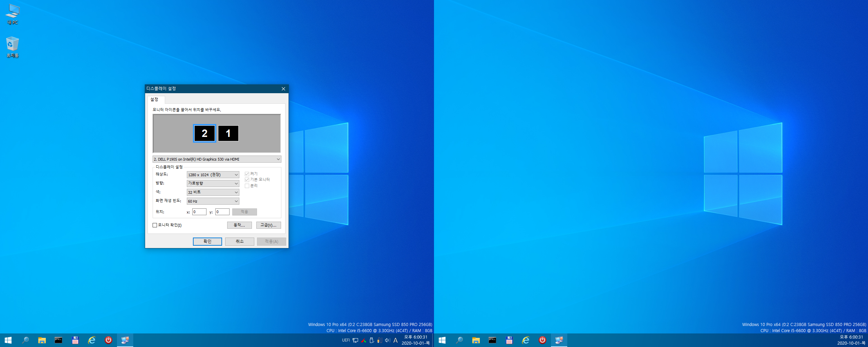Click the 동작... button
The height and width of the screenshot is (347, 868).
239,225
